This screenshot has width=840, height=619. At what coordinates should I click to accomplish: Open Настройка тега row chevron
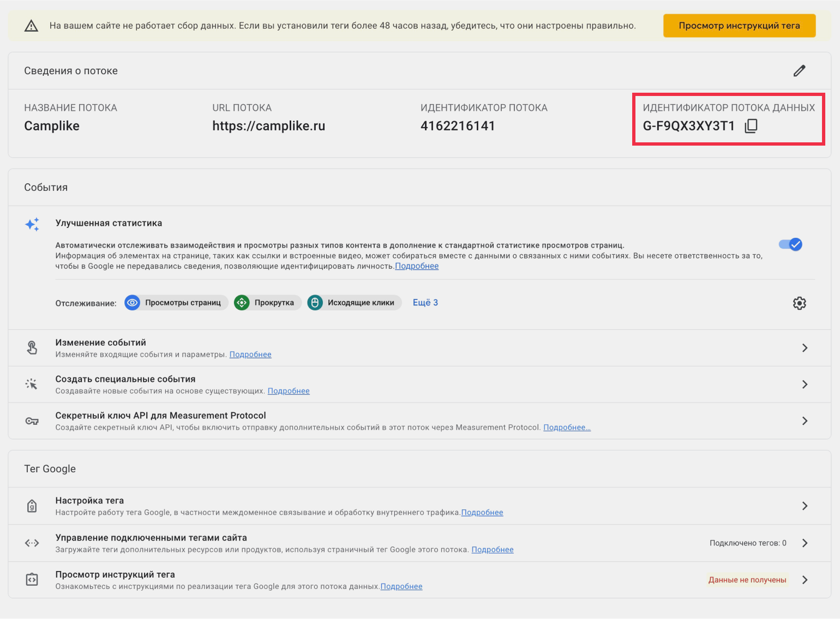point(805,506)
